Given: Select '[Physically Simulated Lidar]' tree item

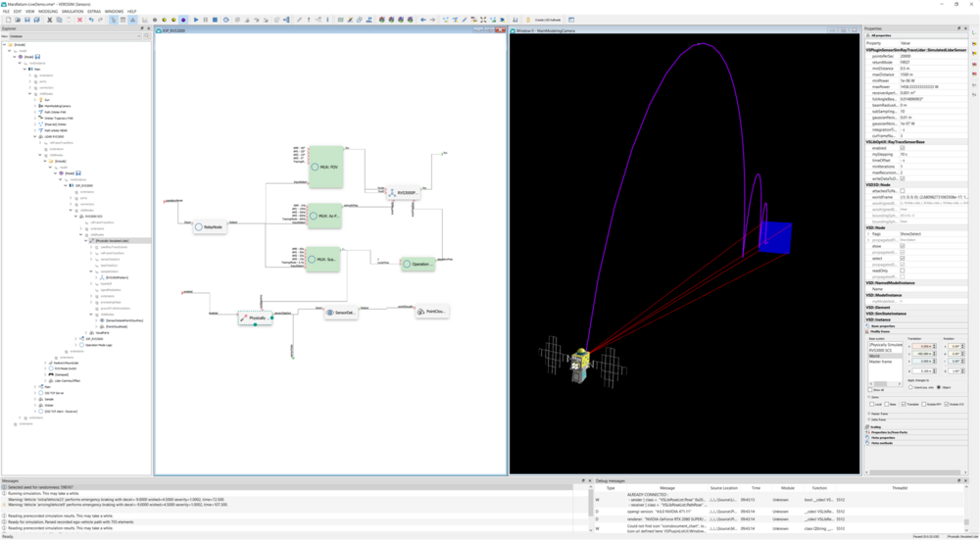Looking at the screenshot, I should pyautogui.click(x=113, y=241).
